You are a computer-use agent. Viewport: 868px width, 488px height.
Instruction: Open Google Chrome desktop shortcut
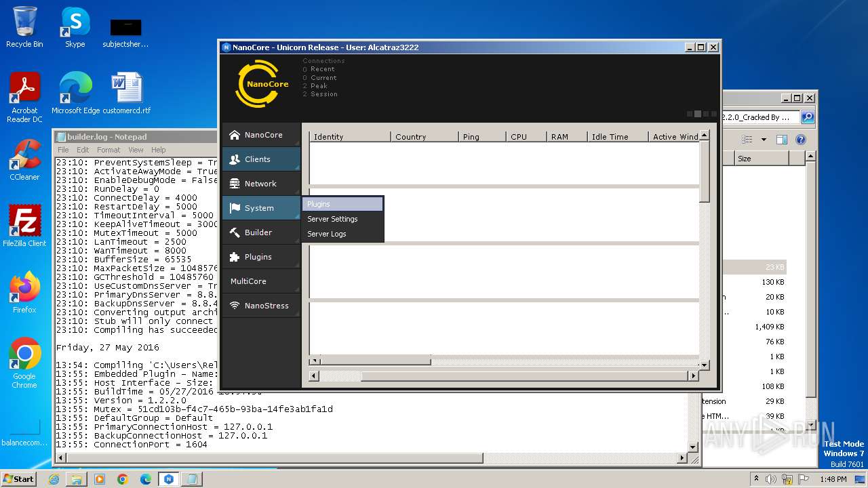click(x=24, y=363)
